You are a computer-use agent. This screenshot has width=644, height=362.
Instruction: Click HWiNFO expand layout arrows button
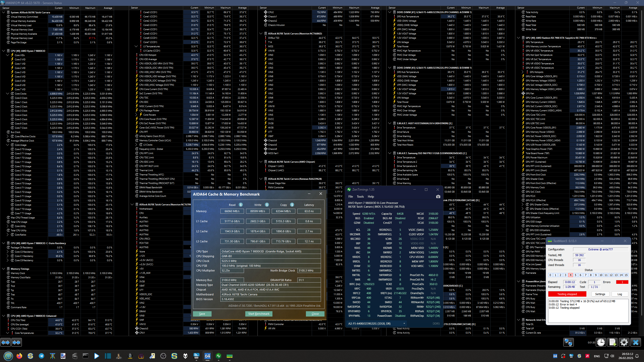(6, 342)
